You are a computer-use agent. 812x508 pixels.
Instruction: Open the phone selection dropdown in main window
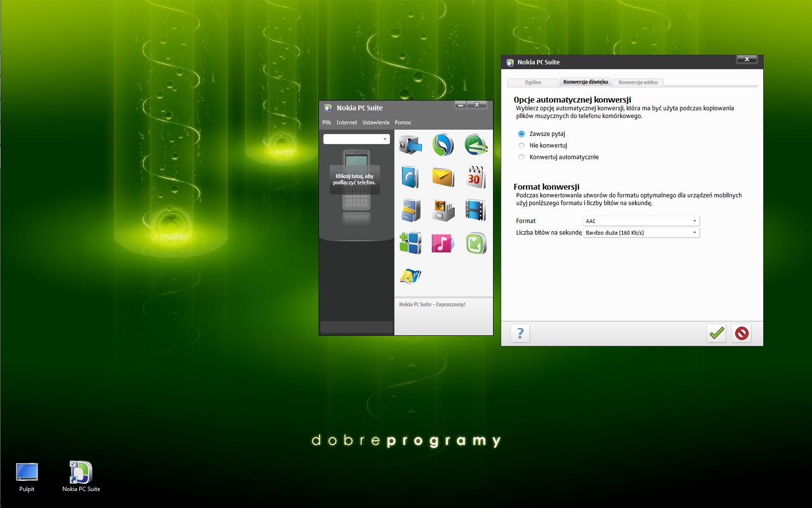(357, 139)
